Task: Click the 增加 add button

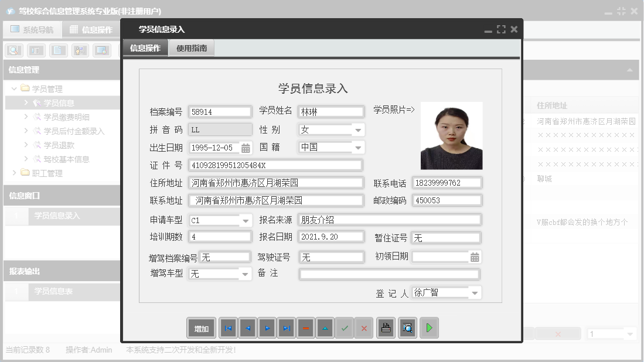Action: 201,328
